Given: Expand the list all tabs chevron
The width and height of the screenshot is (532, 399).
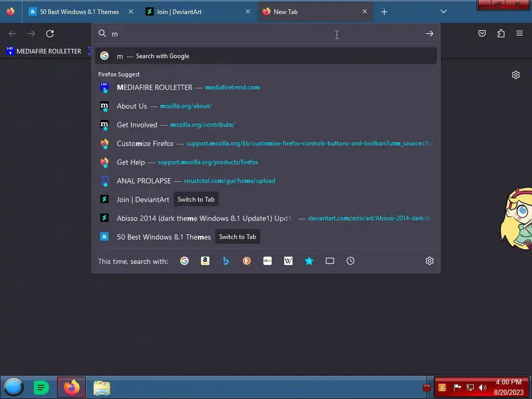Looking at the screenshot, I should (444, 11).
